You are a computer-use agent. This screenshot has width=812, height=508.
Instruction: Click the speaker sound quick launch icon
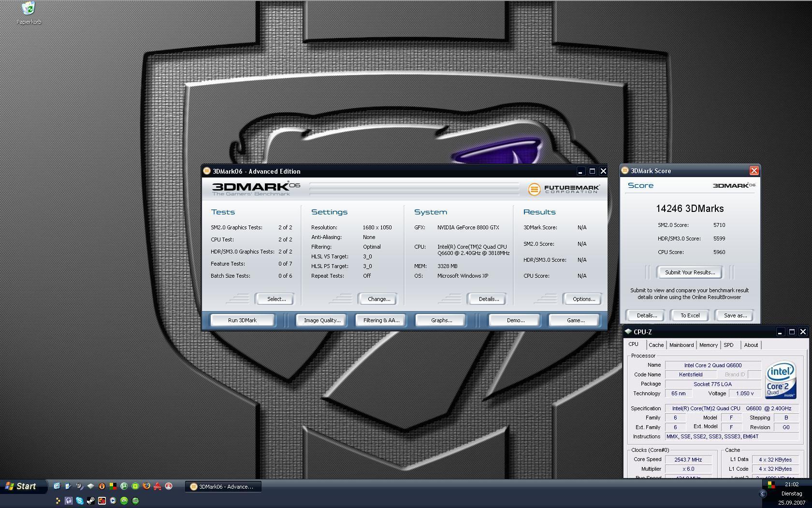(80, 486)
